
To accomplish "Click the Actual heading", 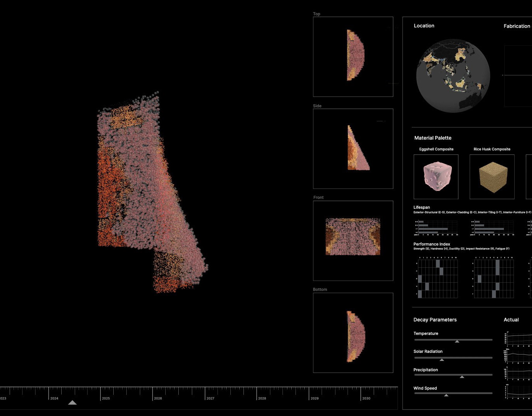I will coord(511,320).
